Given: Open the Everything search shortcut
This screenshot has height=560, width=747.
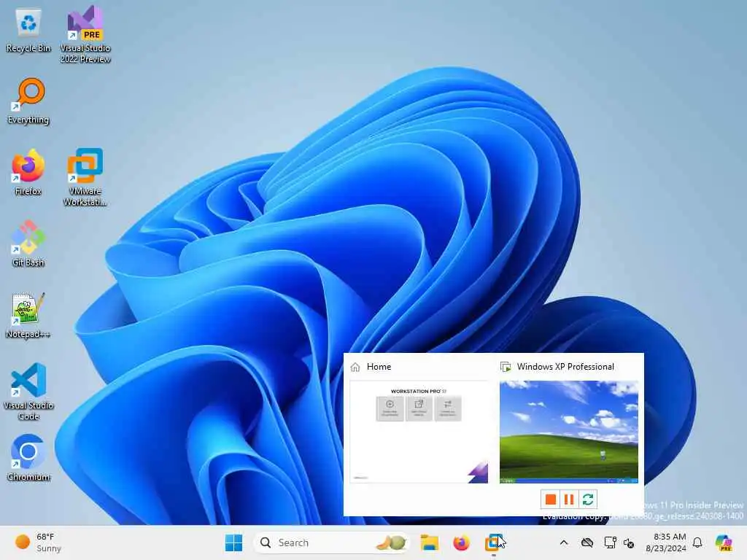Looking at the screenshot, I should [28, 101].
